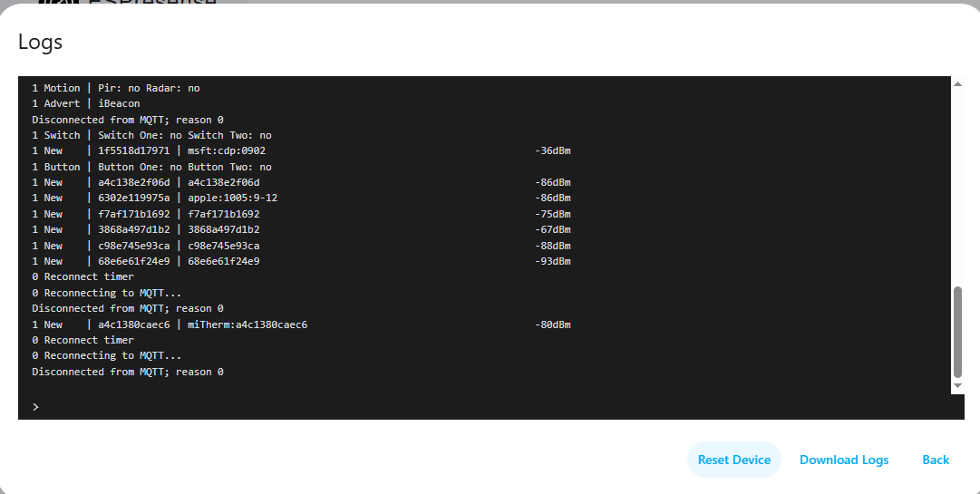Select the Switch One log line
Image resolution: width=980 pixels, height=494 pixels.
coord(151,135)
